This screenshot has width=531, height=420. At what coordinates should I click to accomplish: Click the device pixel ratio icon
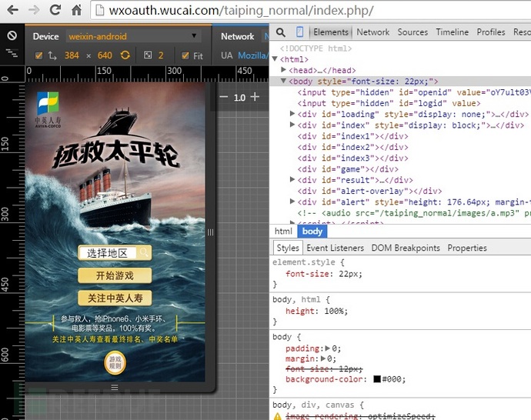[x=148, y=55]
